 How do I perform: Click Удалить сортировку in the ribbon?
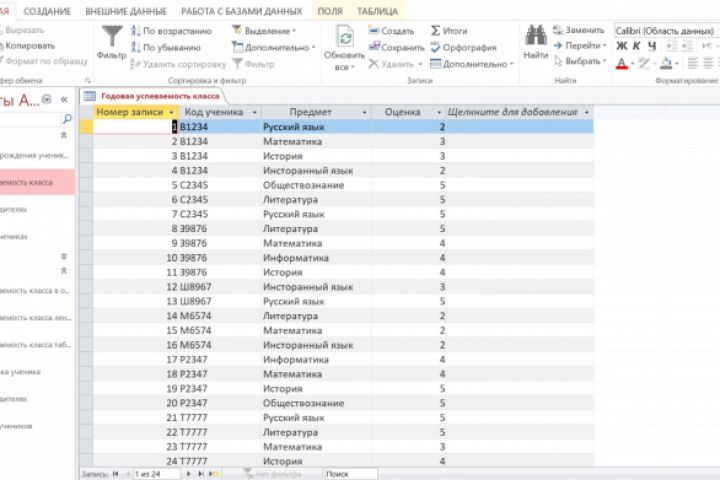click(x=178, y=64)
